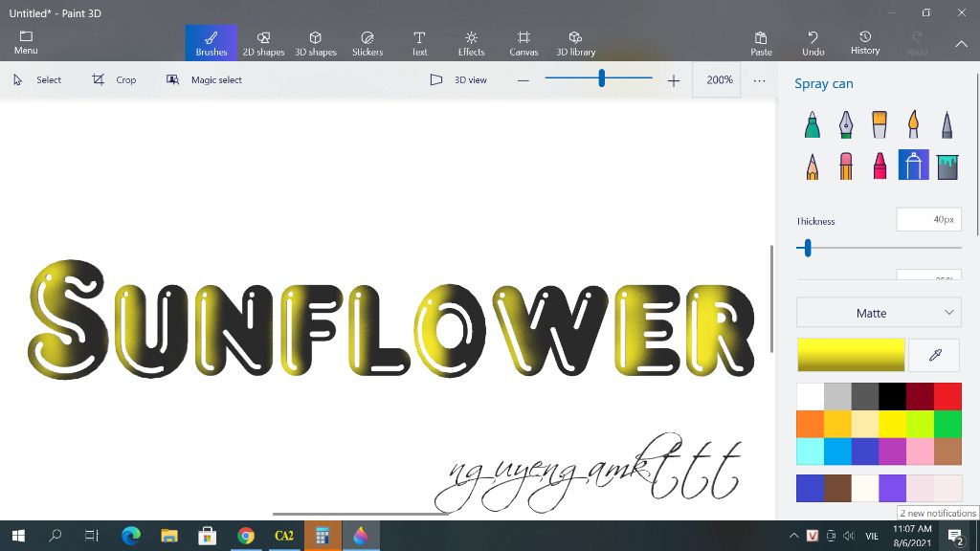The width and height of the screenshot is (980, 551).
Task: Show hidden system tray icons
Action: 793,536
